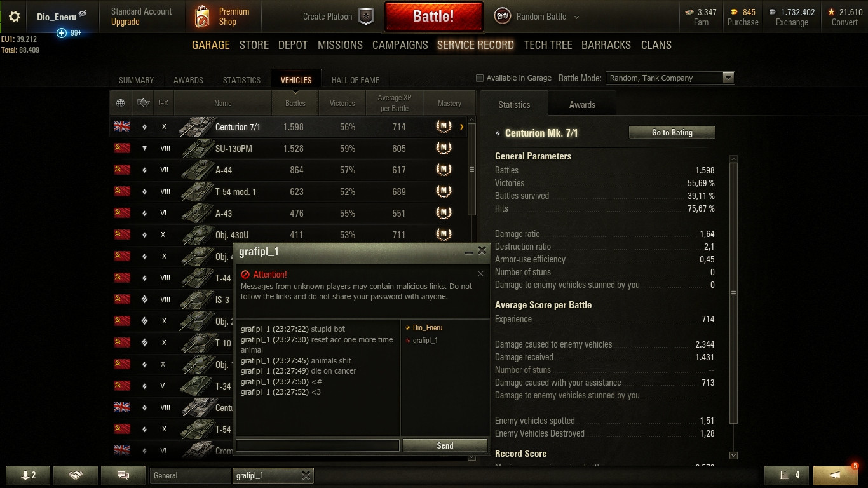Enable the Available in Garage checkbox
Image resolution: width=868 pixels, height=488 pixels.
click(x=480, y=78)
